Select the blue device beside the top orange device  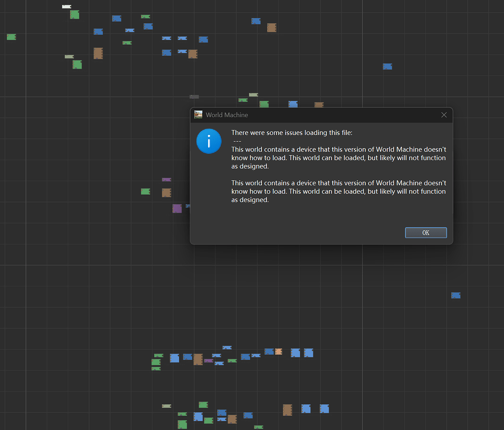click(x=256, y=21)
